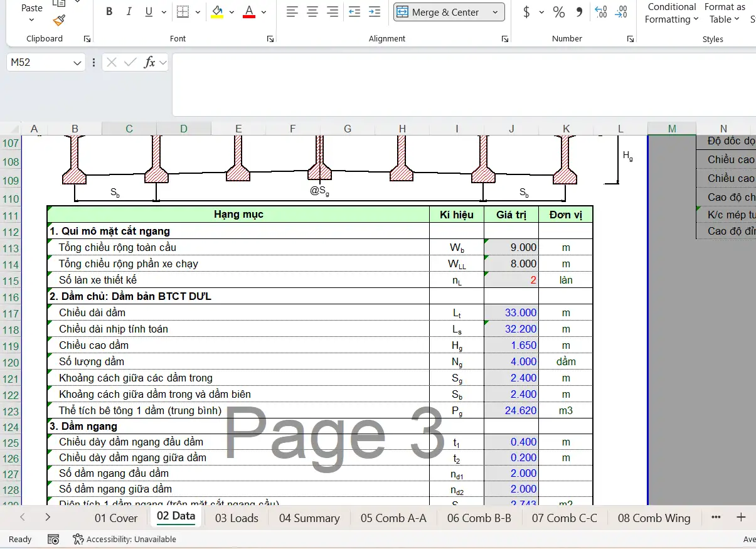Viewport: 756px width, 549px height.
Task: Click in the formula bar input
Action: coord(463,85)
